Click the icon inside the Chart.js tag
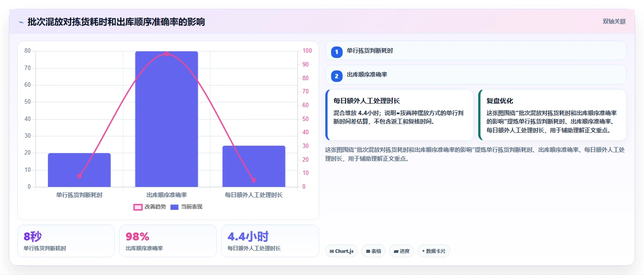Image resolution: width=644 pixels, height=275 pixels. point(332,251)
